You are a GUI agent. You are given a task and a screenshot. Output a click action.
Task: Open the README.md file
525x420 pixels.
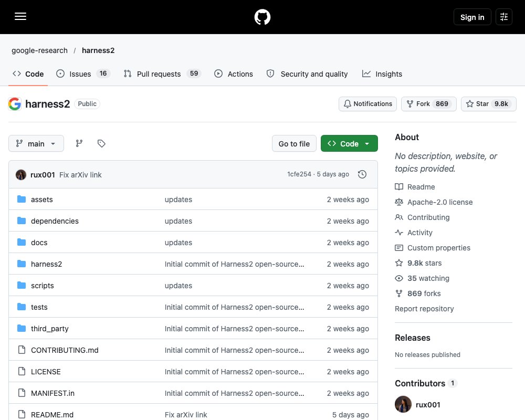pos(52,415)
